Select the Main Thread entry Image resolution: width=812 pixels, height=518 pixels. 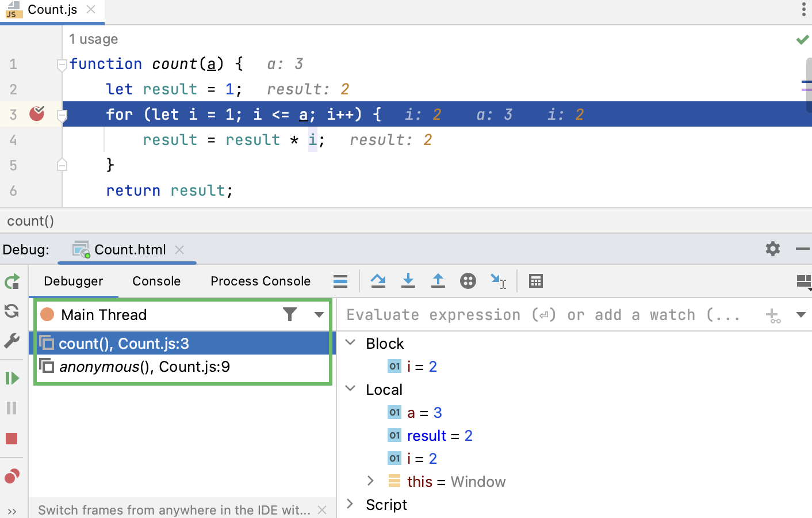[104, 315]
